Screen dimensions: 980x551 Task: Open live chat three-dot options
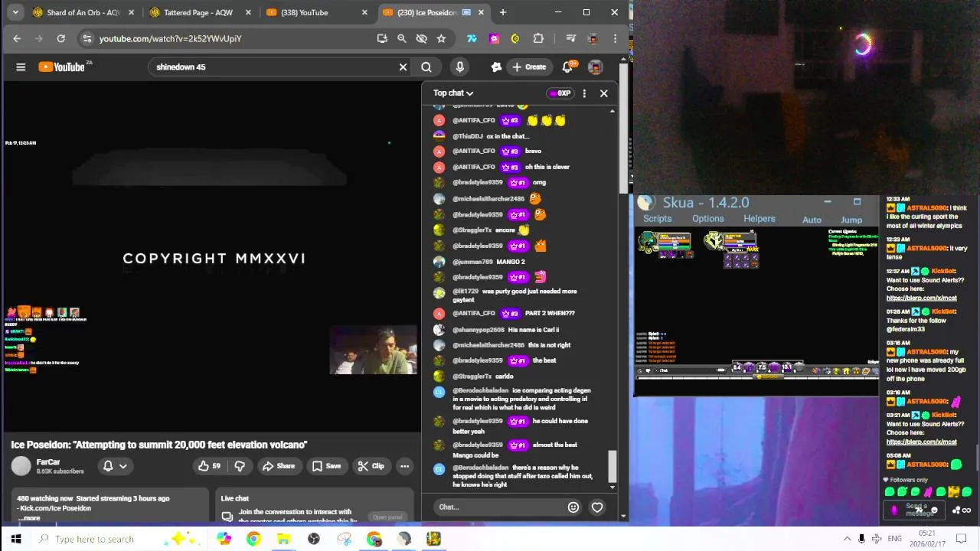coord(584,93)
